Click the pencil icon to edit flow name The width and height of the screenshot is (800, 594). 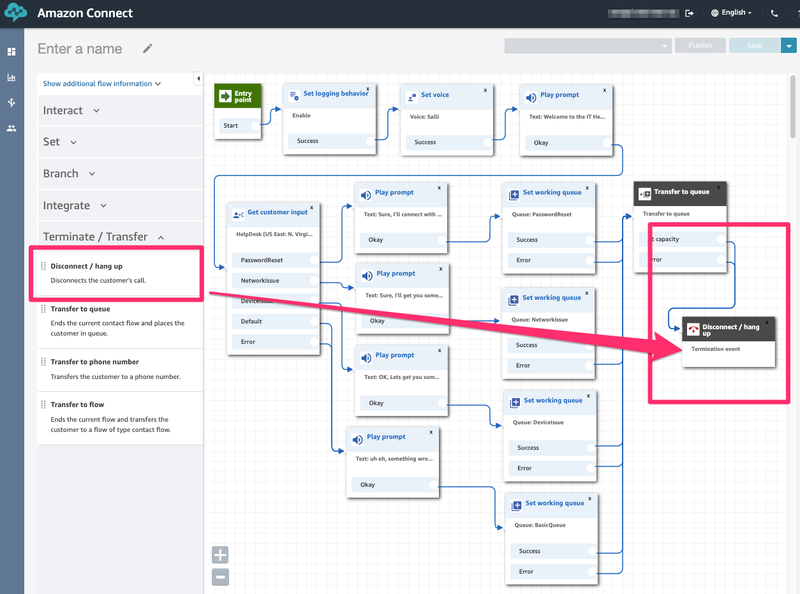click(147, 48)
